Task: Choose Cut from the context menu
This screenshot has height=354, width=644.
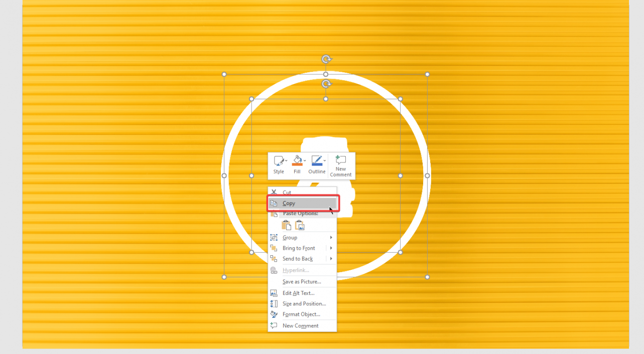Action: [302, 192]
